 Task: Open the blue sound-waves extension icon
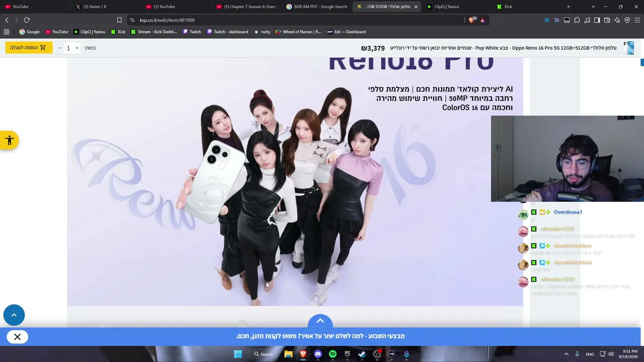(546, 20)
